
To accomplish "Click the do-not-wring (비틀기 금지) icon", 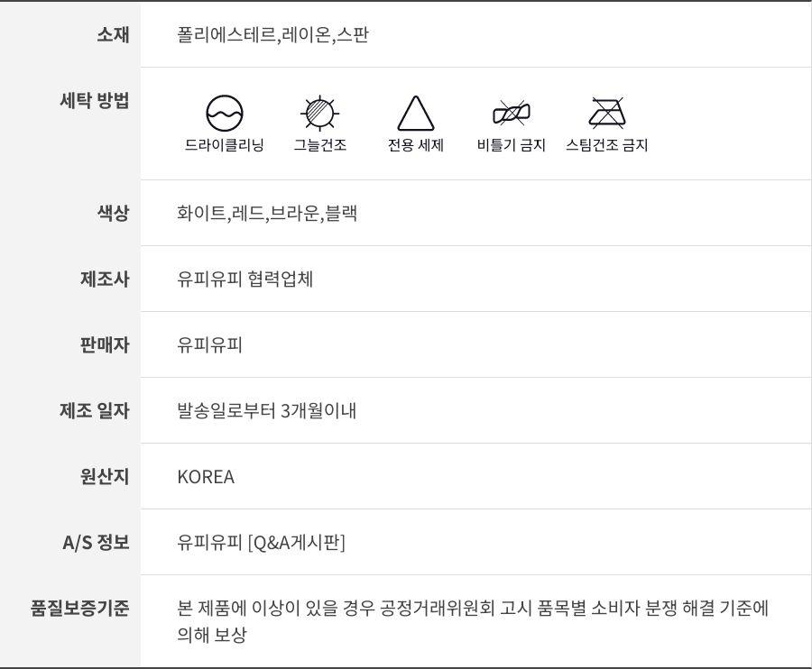I will [x=512, y=114].
